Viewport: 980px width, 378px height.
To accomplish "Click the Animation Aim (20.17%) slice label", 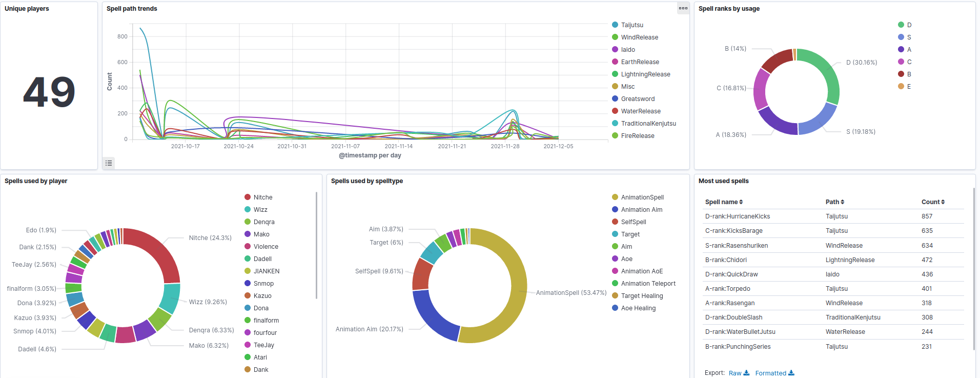I will [x=370, y=329].
